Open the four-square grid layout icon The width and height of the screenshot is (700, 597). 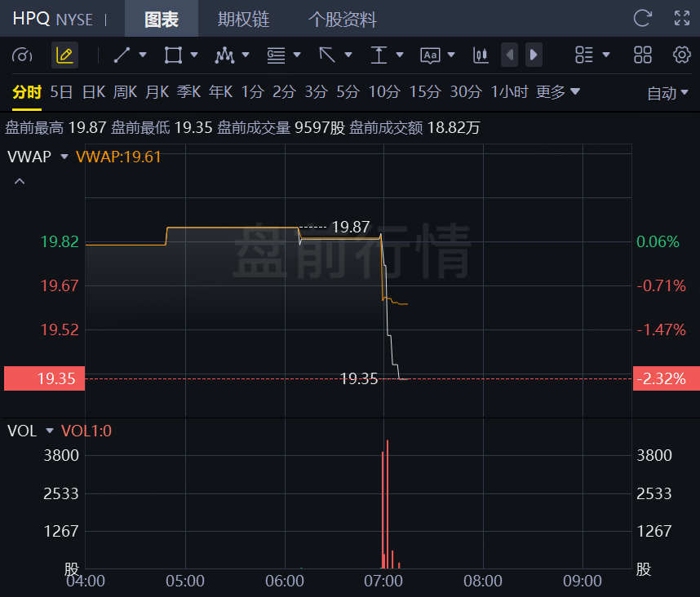pyautogui.click(x=643, y=55)
